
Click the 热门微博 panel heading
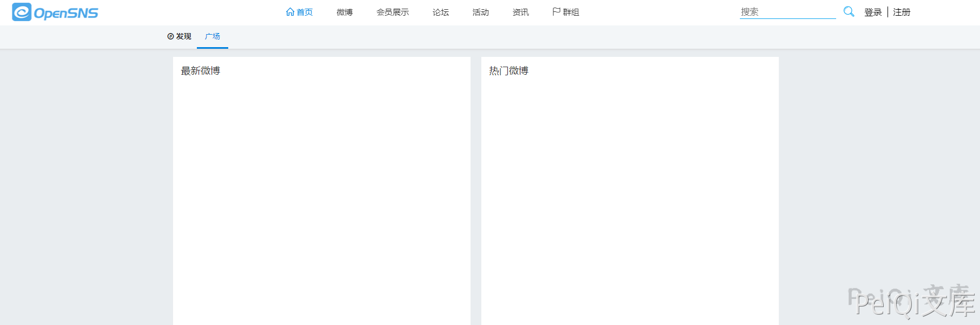509,71
